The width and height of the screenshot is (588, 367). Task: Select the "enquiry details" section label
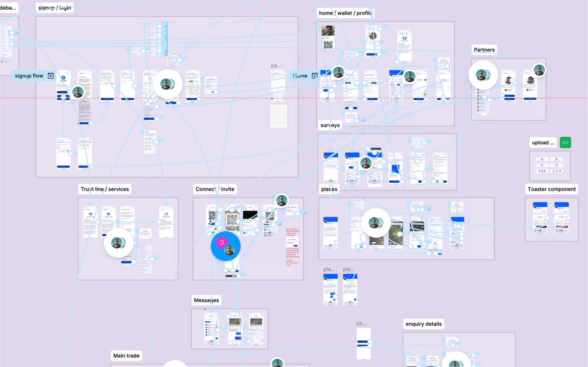coord(424,324)
